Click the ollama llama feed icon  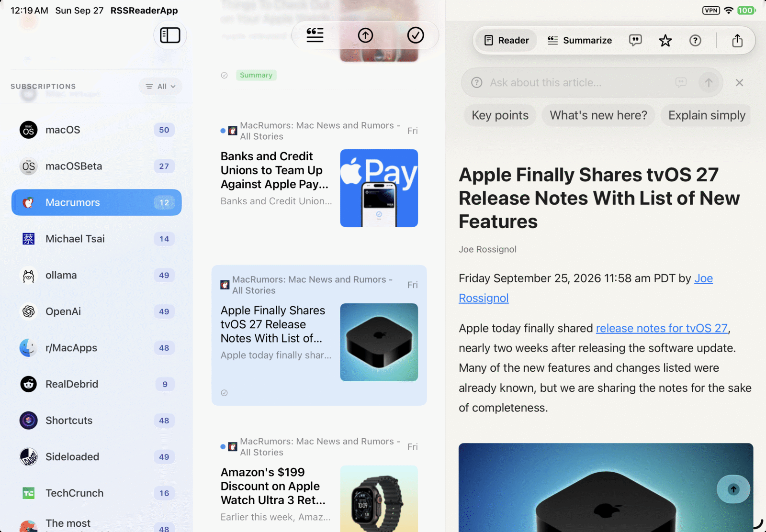[x=29, y=275]
